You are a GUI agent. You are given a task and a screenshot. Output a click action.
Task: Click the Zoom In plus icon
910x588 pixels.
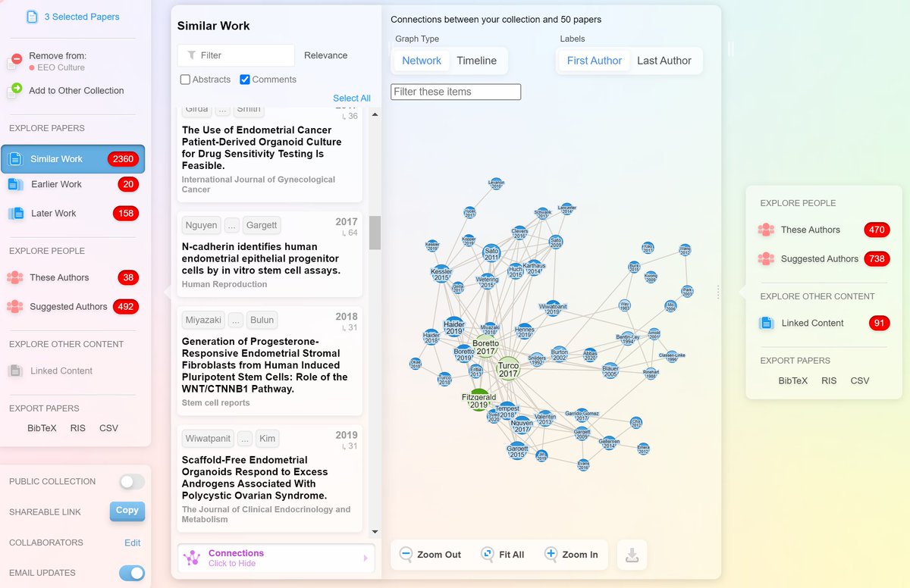tap(551, 554)
